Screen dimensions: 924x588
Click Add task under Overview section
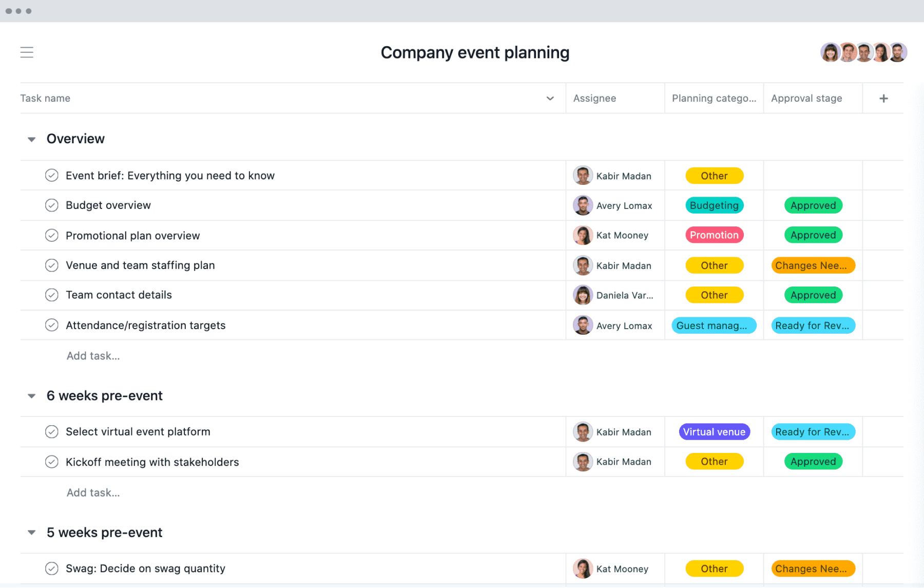point(93,356)
